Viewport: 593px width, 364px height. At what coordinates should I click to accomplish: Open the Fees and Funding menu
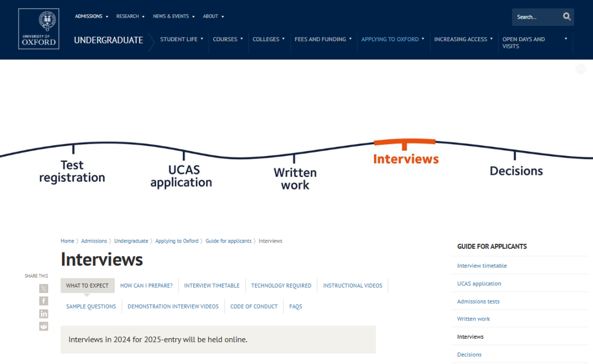point(323,40)
